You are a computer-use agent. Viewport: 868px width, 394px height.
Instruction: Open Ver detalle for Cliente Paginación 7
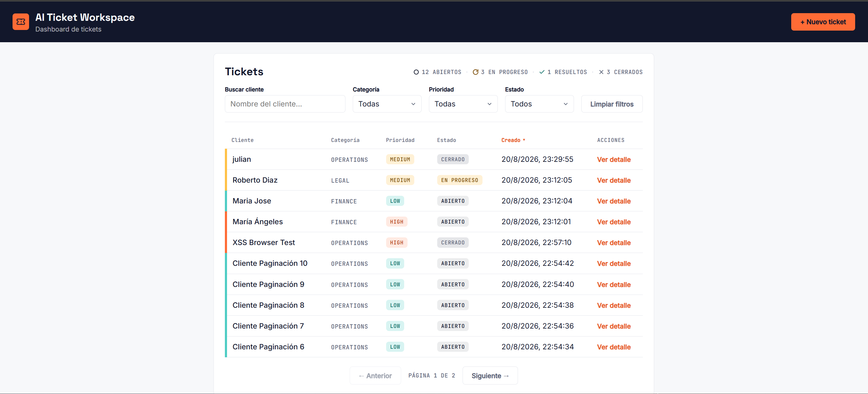614,326
